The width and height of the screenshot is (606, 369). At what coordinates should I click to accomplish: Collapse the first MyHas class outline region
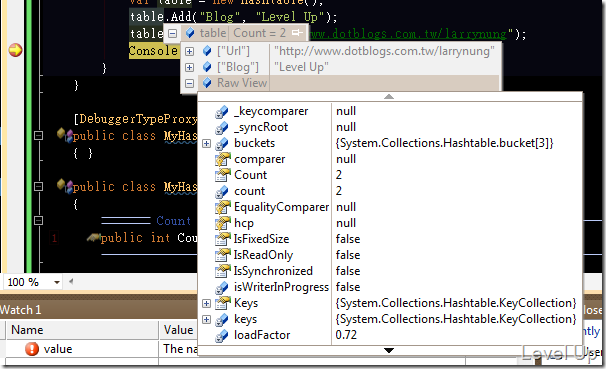(38, 136)
